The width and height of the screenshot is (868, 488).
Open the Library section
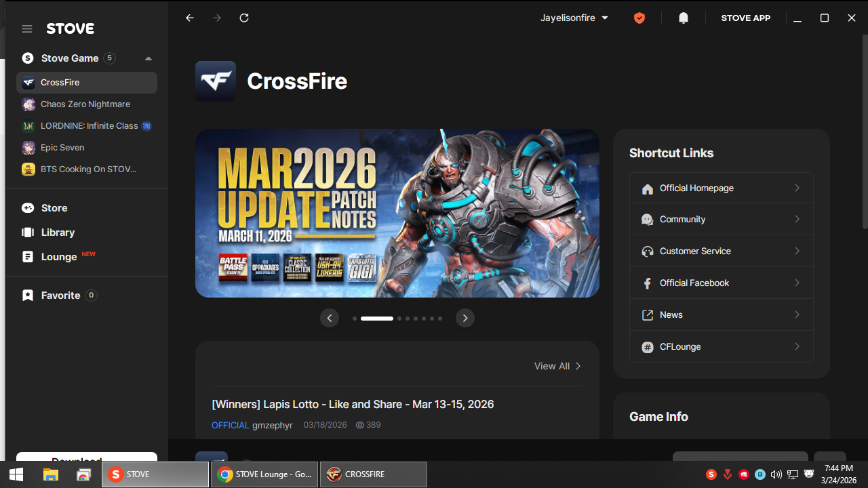pyautogui.click(x=58, y=232)
